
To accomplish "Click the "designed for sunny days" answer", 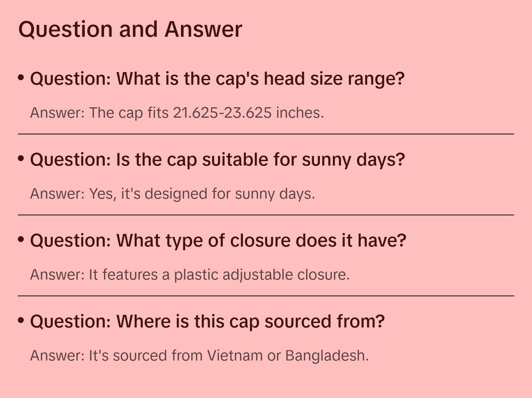I will pos(172,194).
